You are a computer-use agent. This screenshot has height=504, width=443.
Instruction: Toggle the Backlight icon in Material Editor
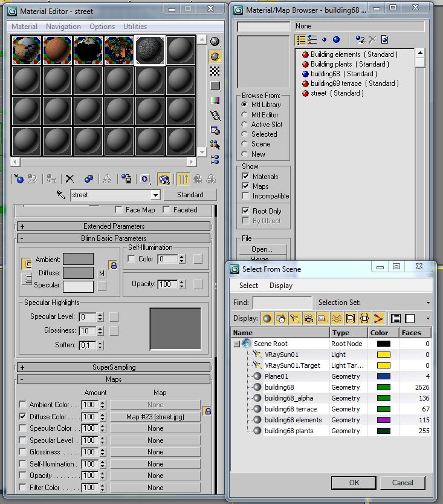[215, 57]
